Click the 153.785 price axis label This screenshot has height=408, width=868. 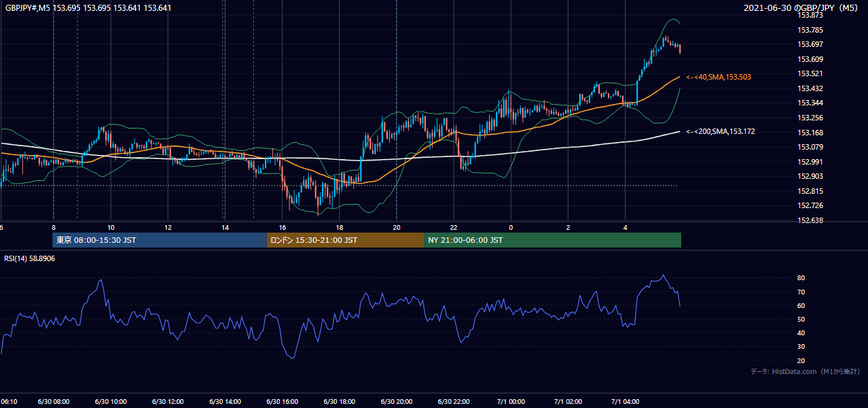click(x=810, y=30)
